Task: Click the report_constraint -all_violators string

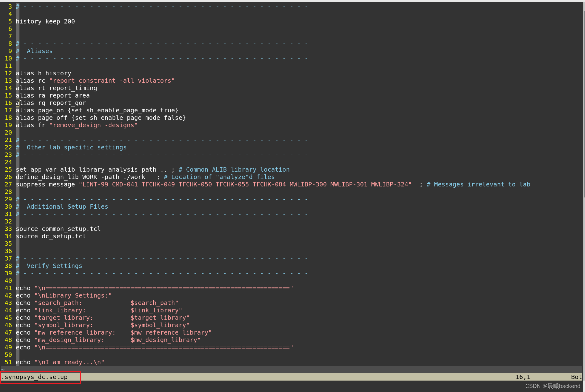Action: (x=112, y=81)
